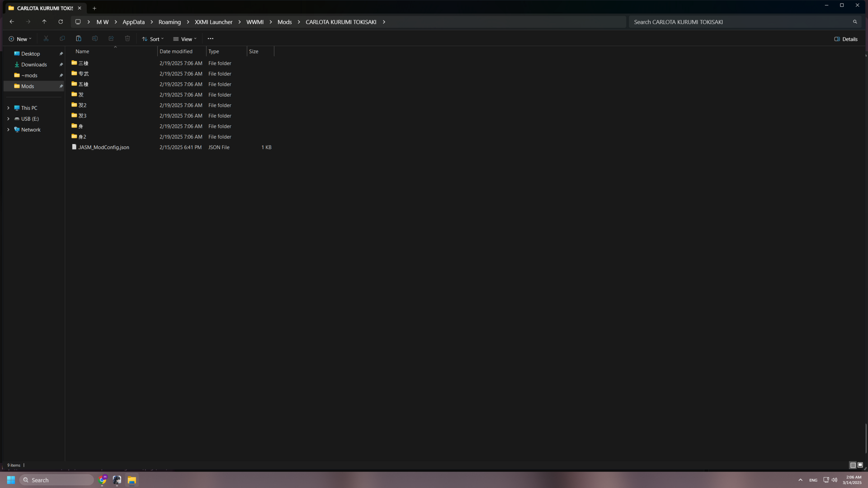The width and height of the screenshot is (868, 488).
Task: Click the Paste toolbar icon
Action: click(79, 39)
